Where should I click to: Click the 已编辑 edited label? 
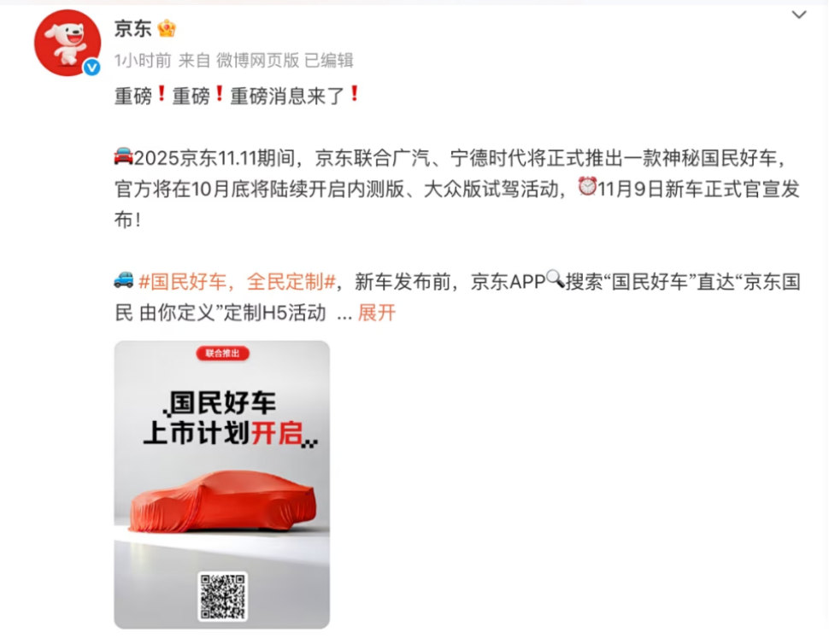click(x=329, y=61)
